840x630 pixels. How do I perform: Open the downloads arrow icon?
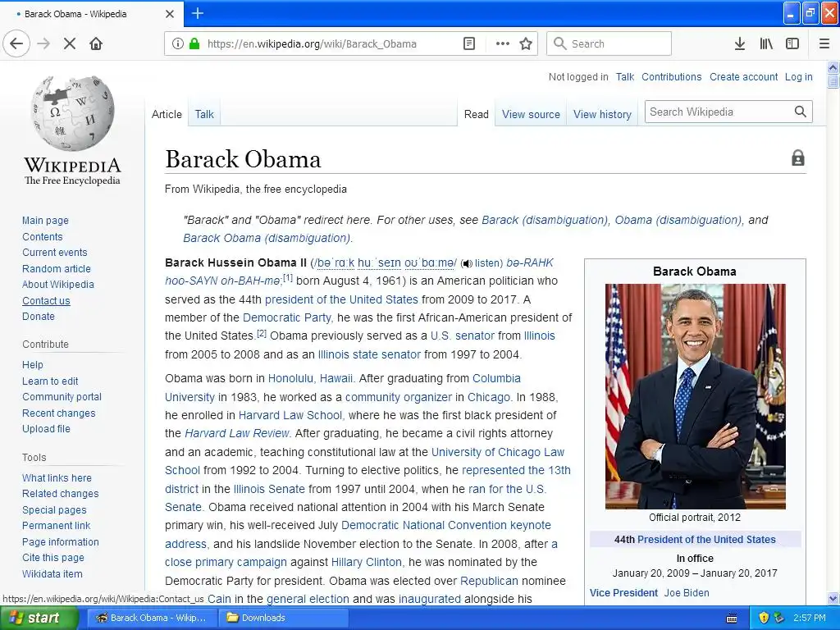739,44
